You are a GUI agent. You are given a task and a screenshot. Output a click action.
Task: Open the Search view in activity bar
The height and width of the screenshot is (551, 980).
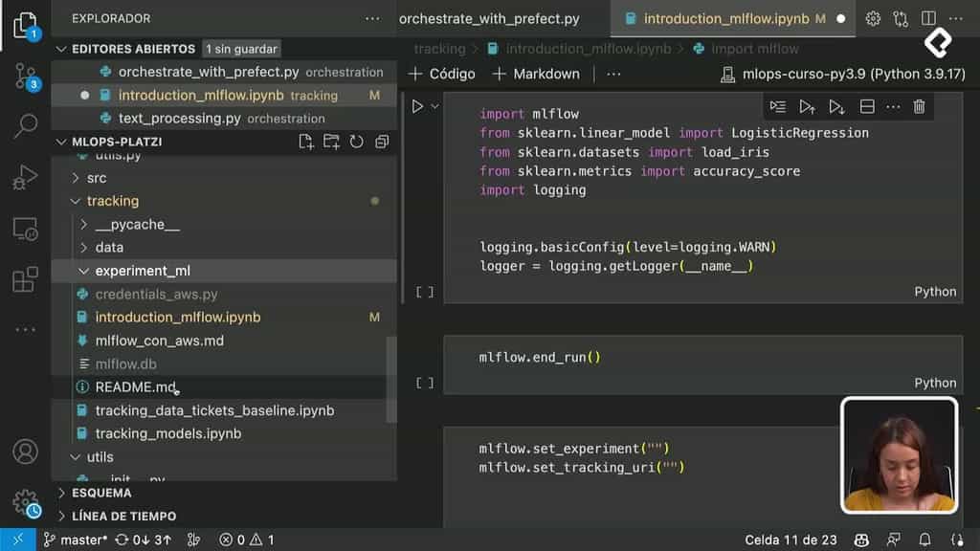(25, 125)
